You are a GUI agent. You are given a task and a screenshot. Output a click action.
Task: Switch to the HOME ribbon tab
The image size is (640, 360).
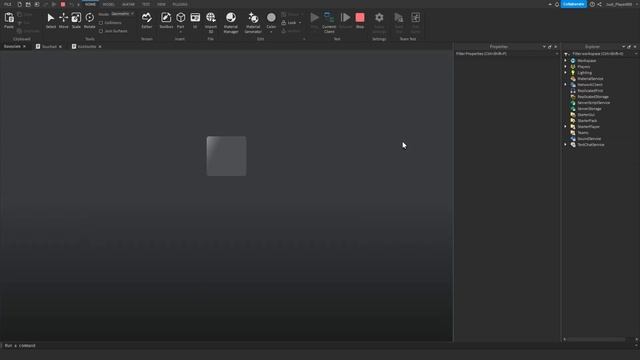point(90,4)
